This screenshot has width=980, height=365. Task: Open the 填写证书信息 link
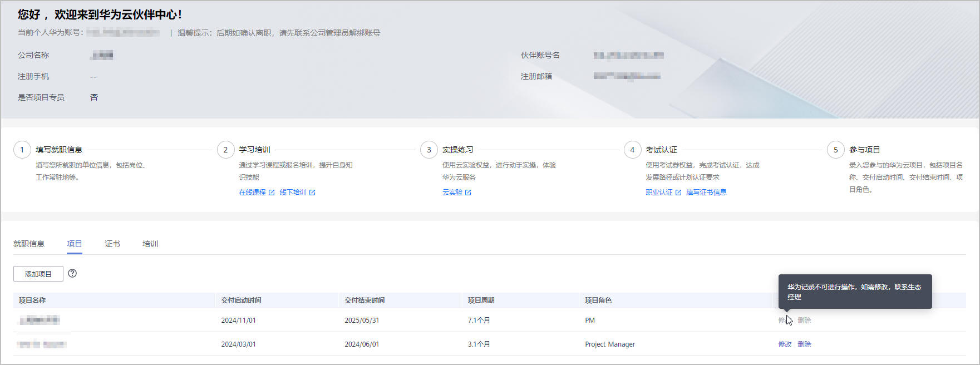point(706,193)
